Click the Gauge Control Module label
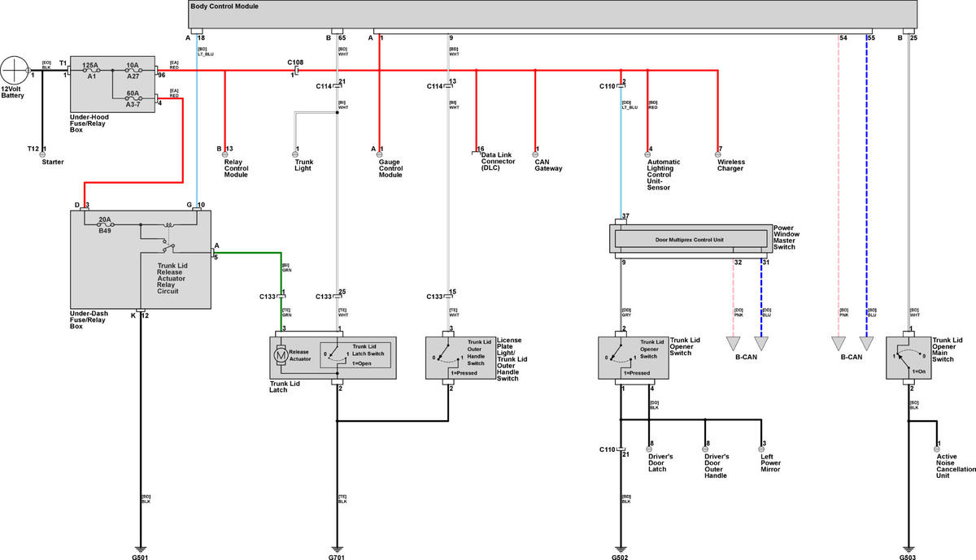Image resolution: width=976 pixels, height=560 pixels. (x=390, y=168)
